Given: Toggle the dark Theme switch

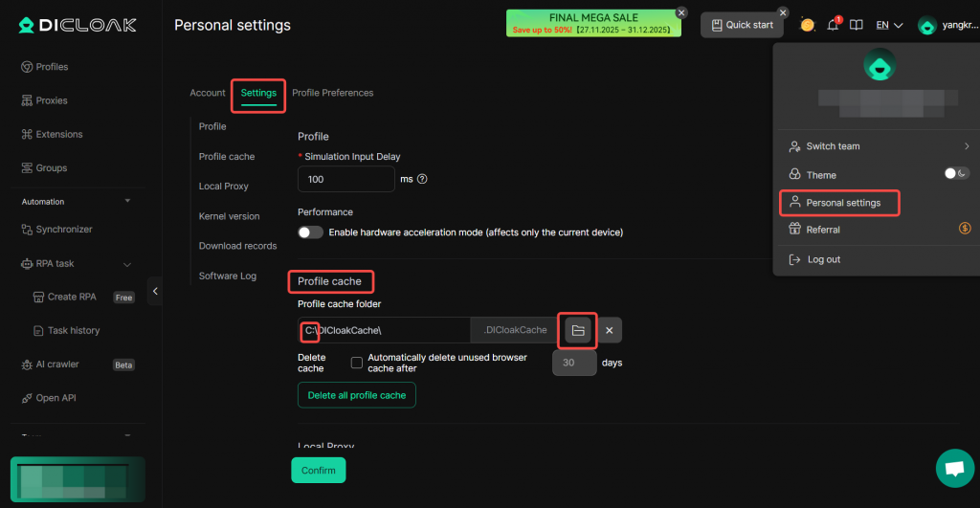Looking at the screenshot, I should tap(956, 174).
